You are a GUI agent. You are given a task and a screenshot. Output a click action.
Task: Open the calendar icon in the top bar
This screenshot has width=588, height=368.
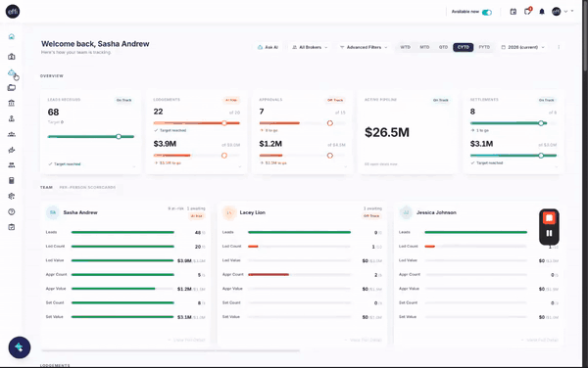(514, 12)
